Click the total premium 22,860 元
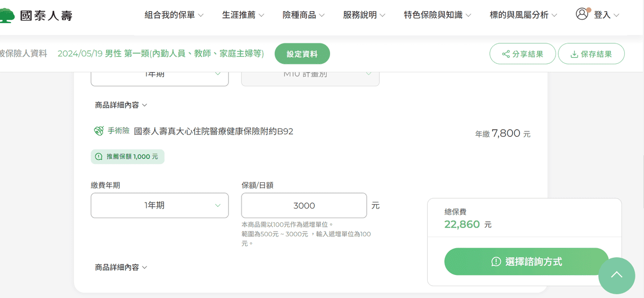Image resolution: width=644 pixels, height=298 pixels. tap(468, 225)
